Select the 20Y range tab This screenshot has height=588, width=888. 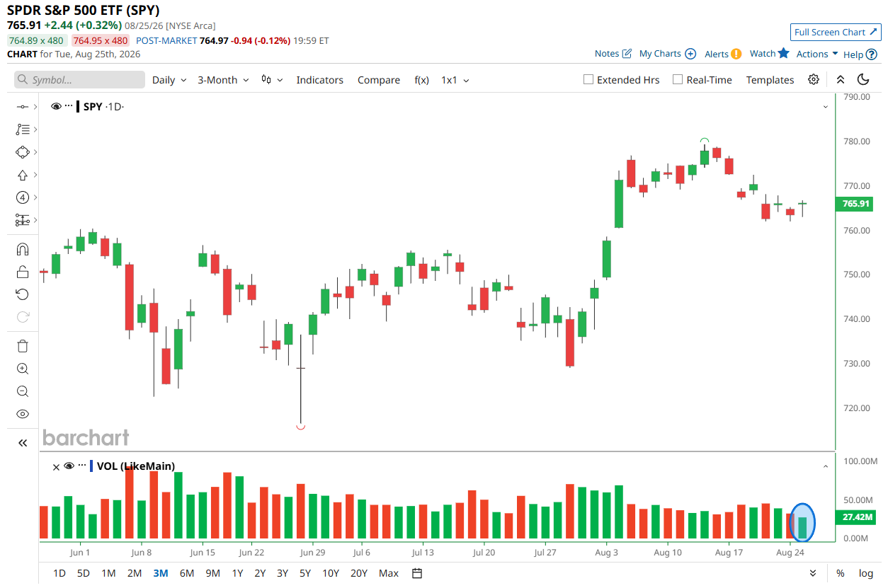(x=359, y=573)
